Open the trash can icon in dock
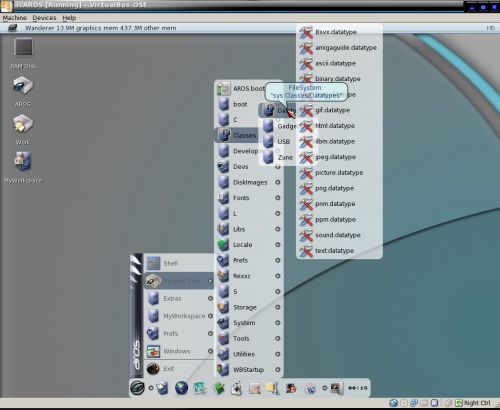 (x=162, y=388)
